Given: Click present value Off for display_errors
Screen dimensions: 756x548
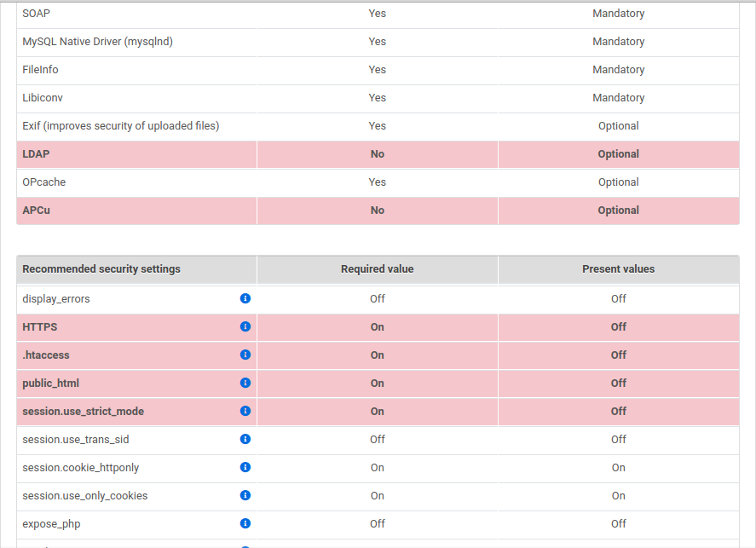Looking at the screenshot, I should 619,299.
